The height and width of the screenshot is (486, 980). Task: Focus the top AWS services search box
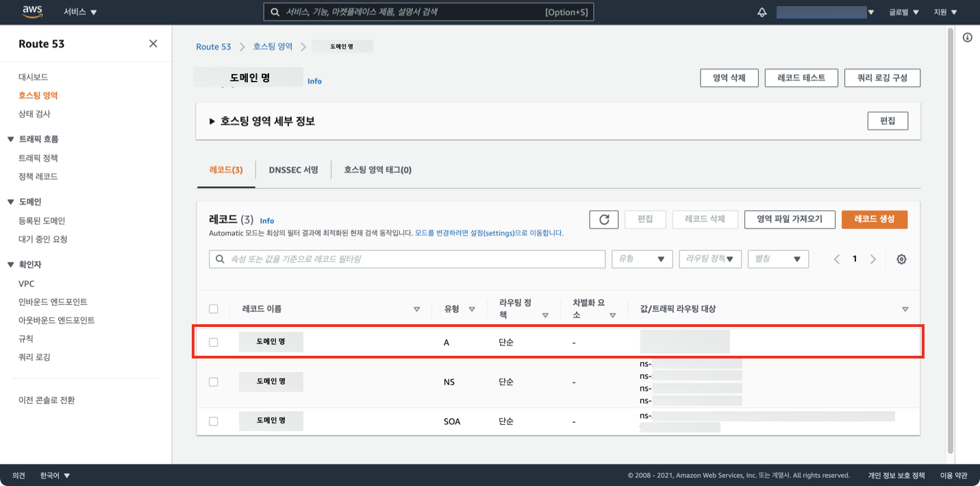coord(429,12)
